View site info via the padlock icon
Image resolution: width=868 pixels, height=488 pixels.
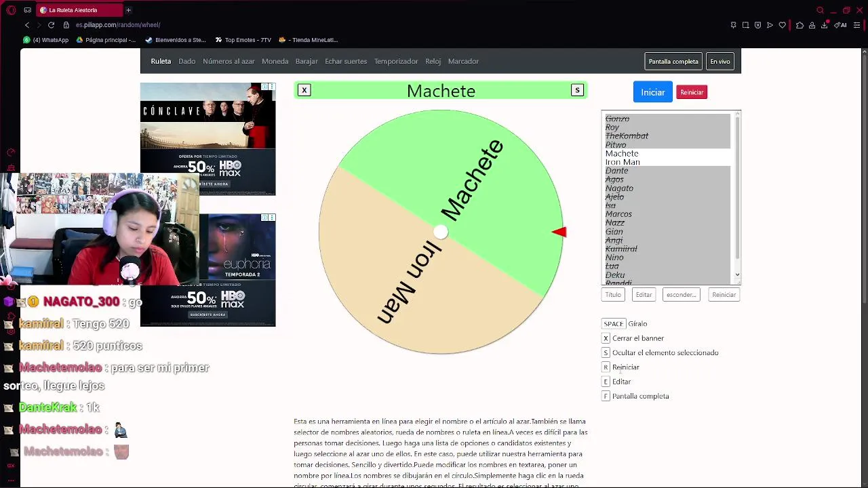coord(66,25)
